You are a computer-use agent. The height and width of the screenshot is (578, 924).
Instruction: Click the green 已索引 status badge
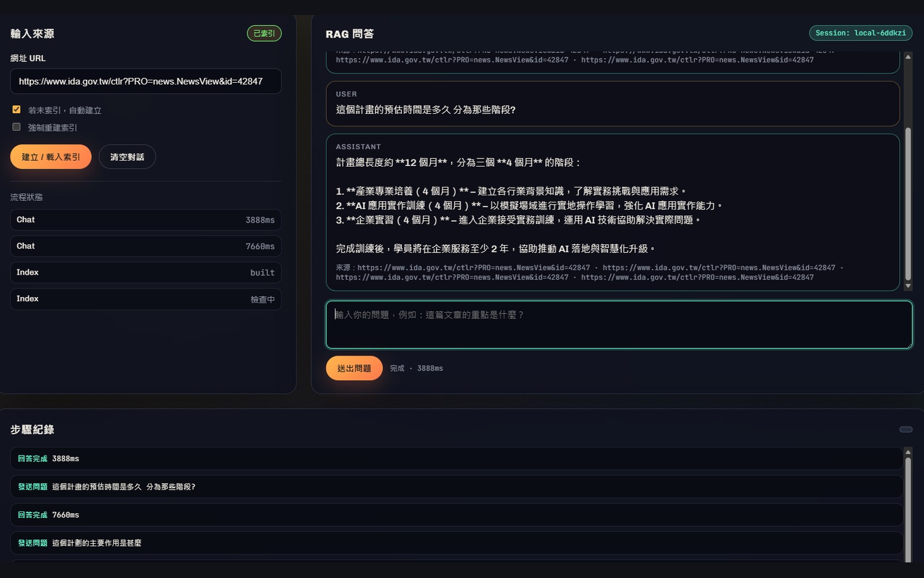pyautogui.click(x=263, y=33)
